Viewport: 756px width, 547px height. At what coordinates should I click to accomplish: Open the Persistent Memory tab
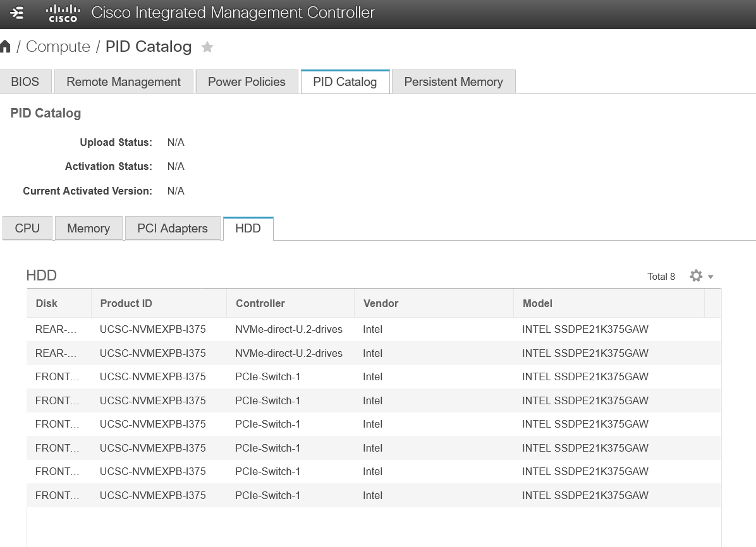tap(453, 81)
